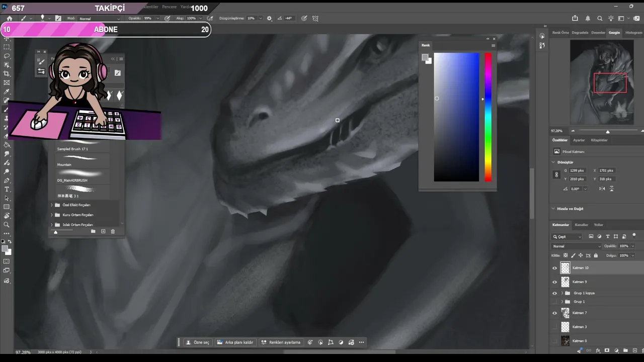Switch to the Yollar tab
The width and height of the screenshot is (644, 362).
(598, 225)
